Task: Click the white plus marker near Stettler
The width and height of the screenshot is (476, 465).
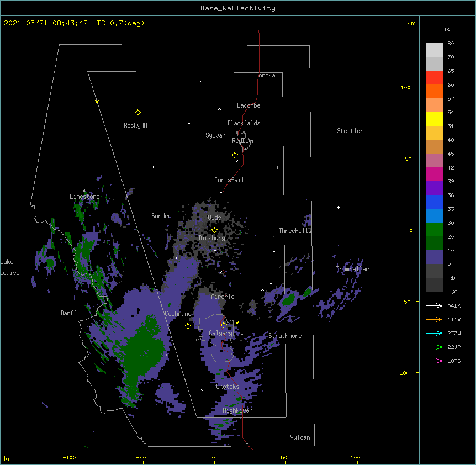Action: 338,207
